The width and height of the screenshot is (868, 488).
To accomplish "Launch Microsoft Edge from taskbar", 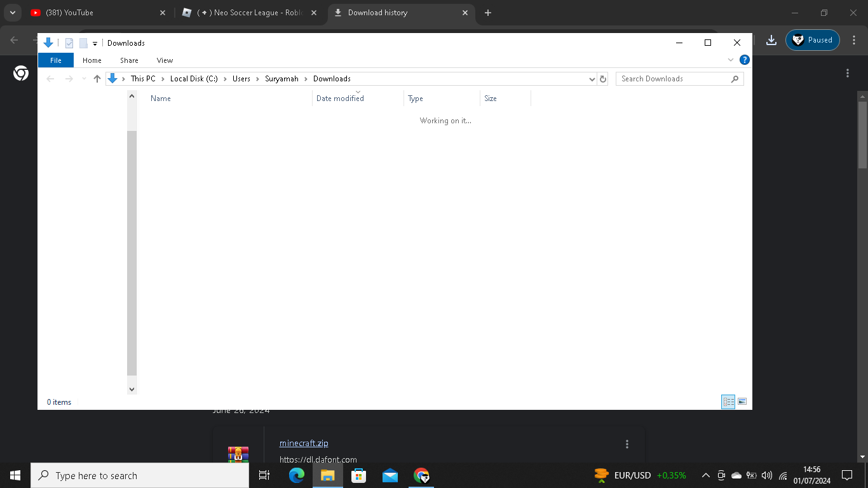I will tap(297, 475).
